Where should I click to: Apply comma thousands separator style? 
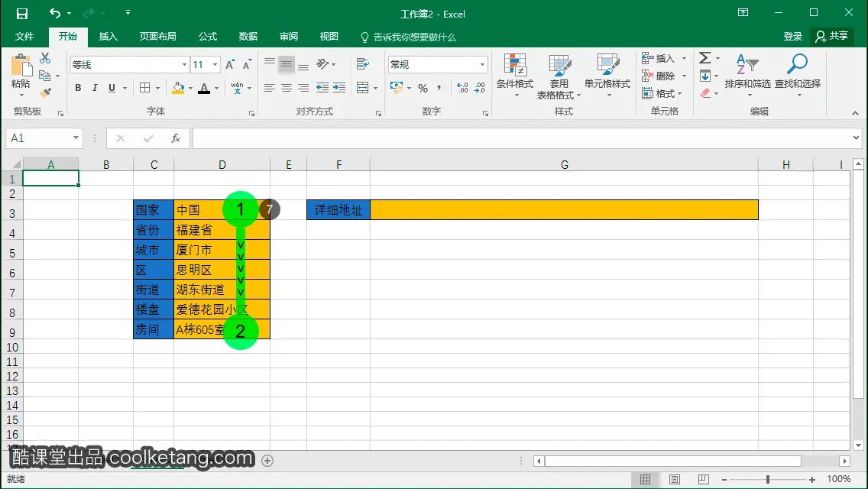[x=439, y=88]
